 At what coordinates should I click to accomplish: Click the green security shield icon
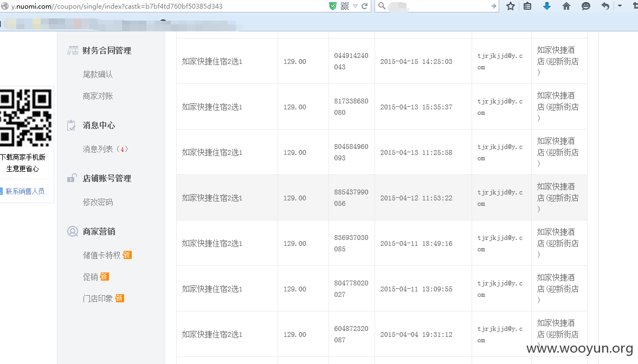coord(333,6)
